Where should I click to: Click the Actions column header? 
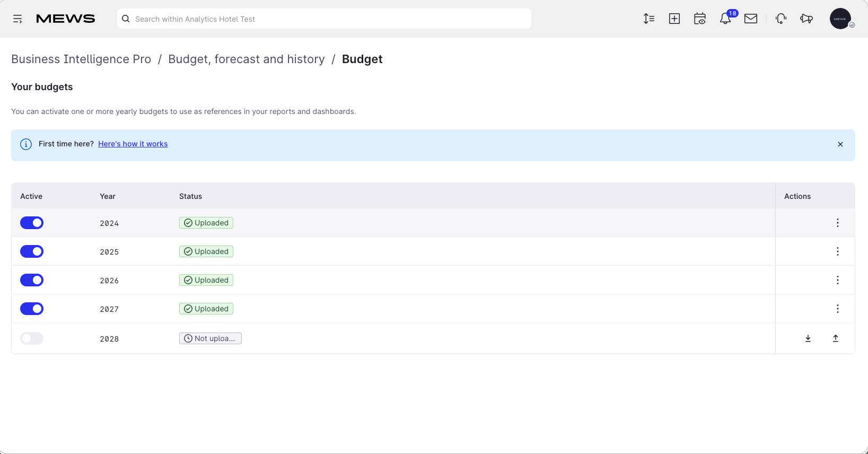click(x=797, y=196)
